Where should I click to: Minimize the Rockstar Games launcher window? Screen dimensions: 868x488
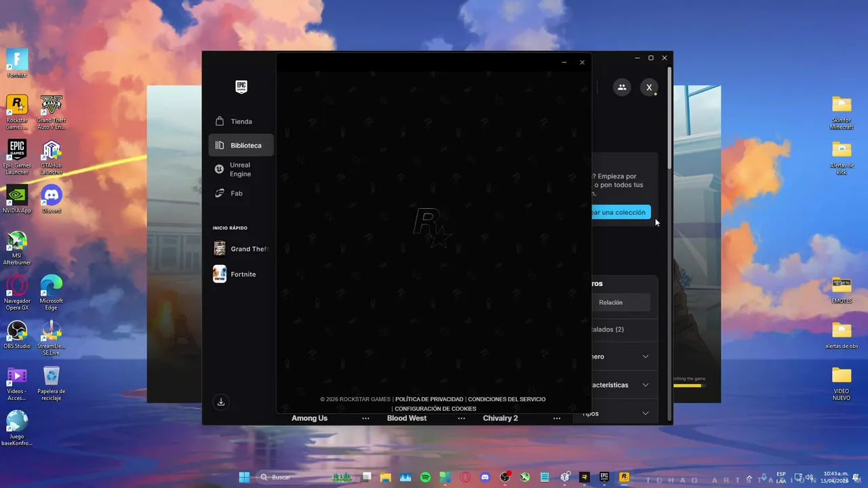point(564,62)
